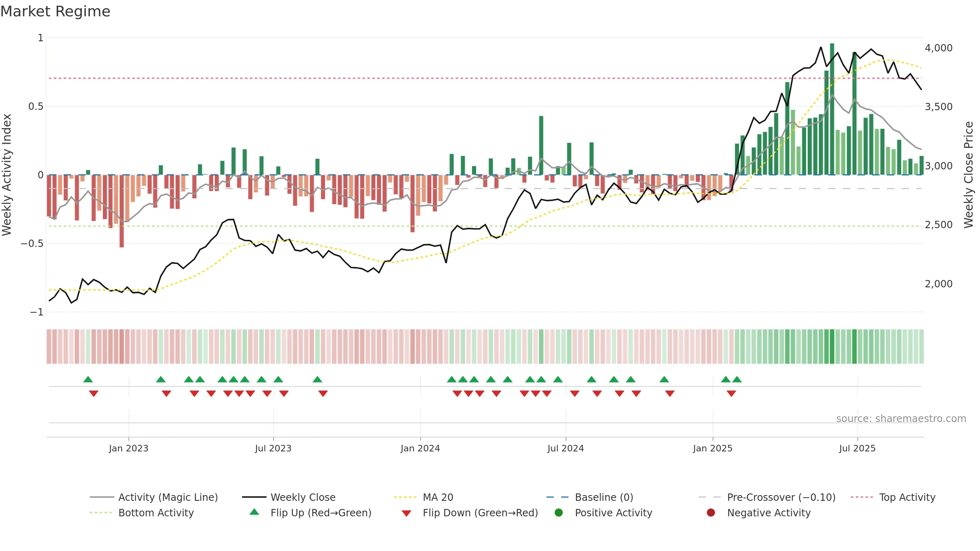Toggle Bottom Activity legend entry
980x551 pixels.
click(x=142, y=513)
